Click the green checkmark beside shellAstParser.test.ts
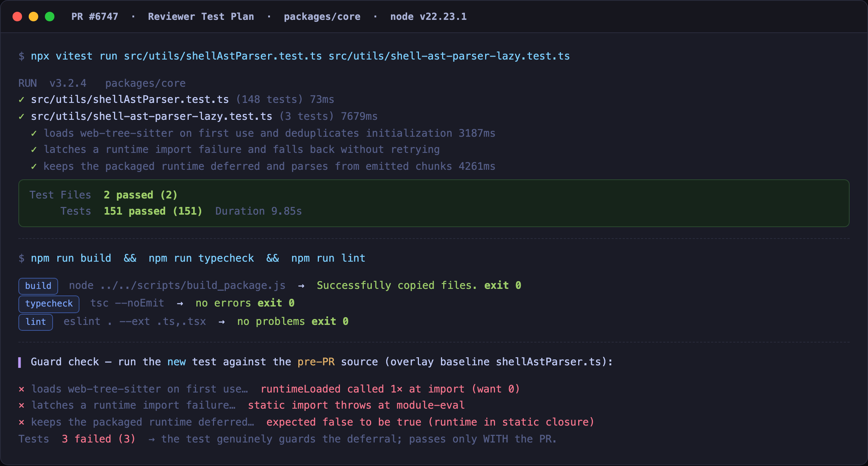Screen dimensions: 868x466 pos(22,100)
